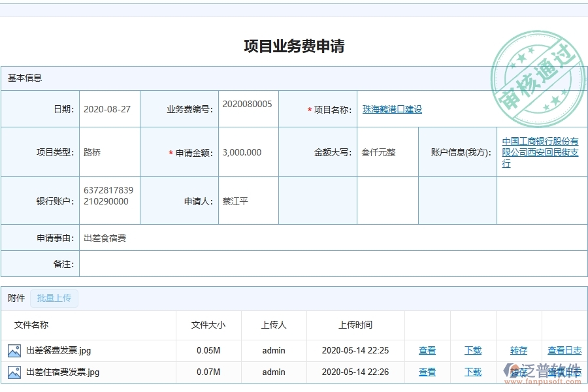Click the 申请金额 amount field showing 3,000.000

(x=248, y=152)
